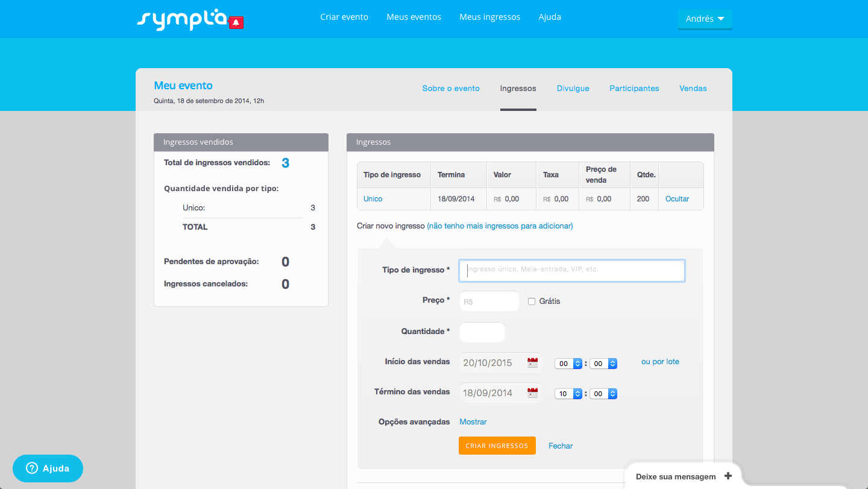Click the Ingressos cancelados label

(206, 283)
